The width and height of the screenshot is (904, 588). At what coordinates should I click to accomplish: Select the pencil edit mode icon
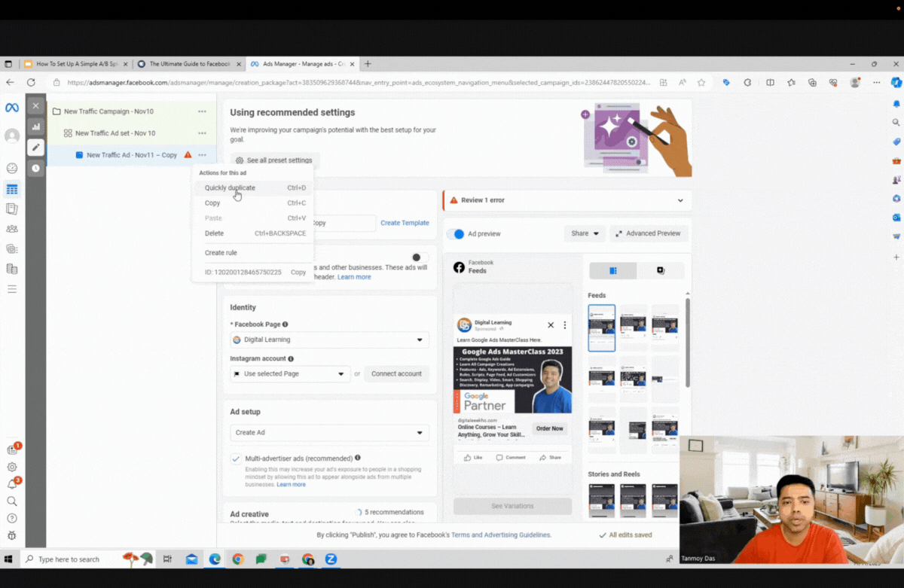[x=35, y=148]
